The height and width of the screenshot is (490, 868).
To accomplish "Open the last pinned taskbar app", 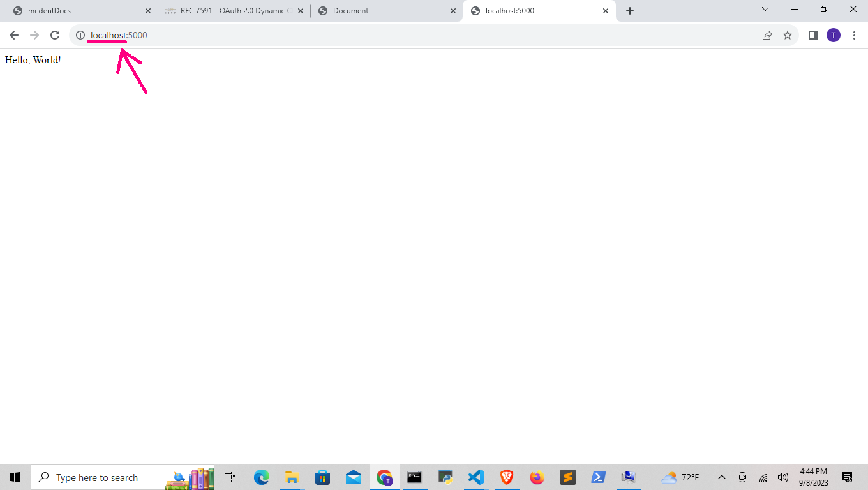I will pos(629,477).
